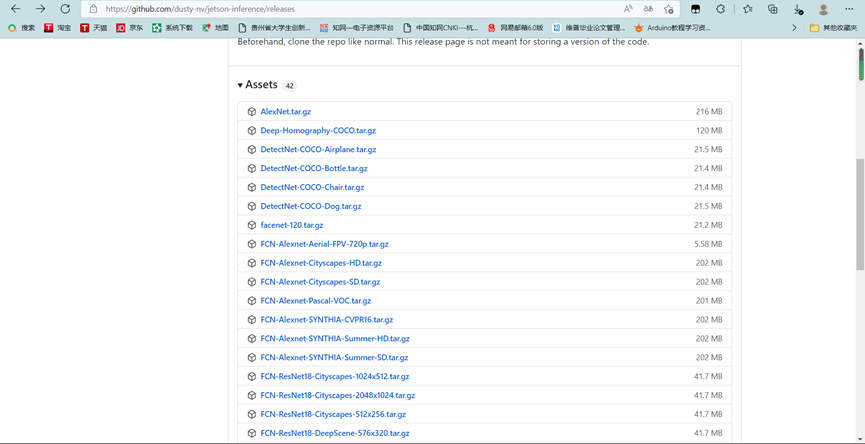Show the Downloads panel
Viewport: 865px width, 444px height.
[x=798, y=9]
